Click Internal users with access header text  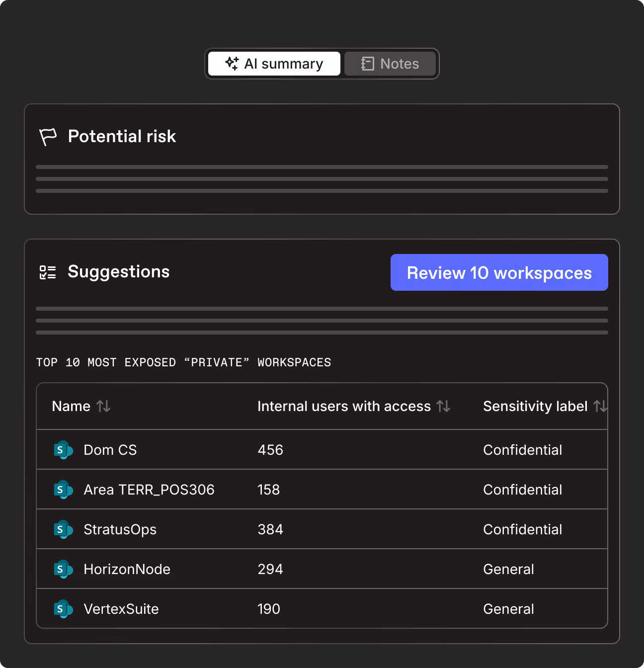[344, 406]
